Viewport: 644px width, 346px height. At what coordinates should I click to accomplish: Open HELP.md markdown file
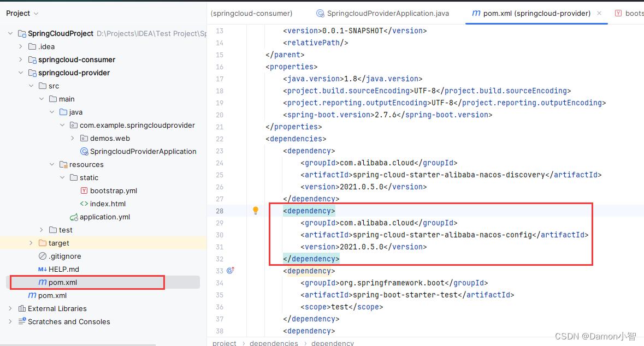[63, 269]
